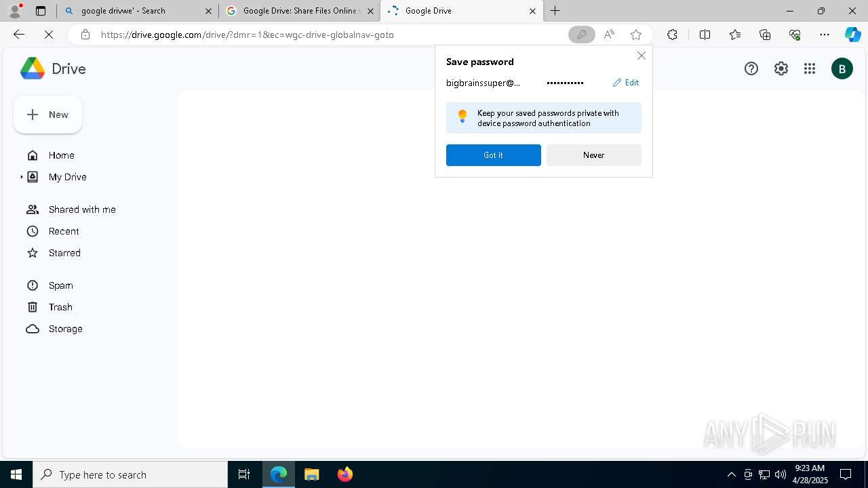
Task: Open Edge Settings and more menu
Action: point(825,35)
